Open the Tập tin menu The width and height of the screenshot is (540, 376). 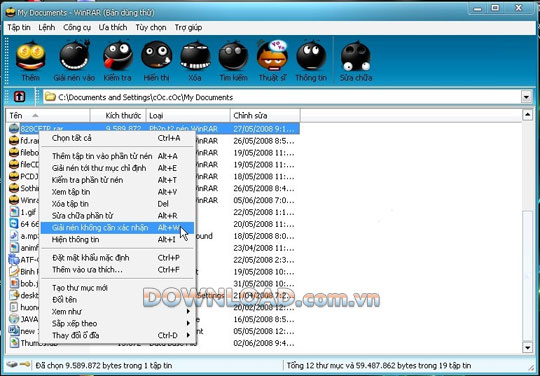click(x=19, y=28)
